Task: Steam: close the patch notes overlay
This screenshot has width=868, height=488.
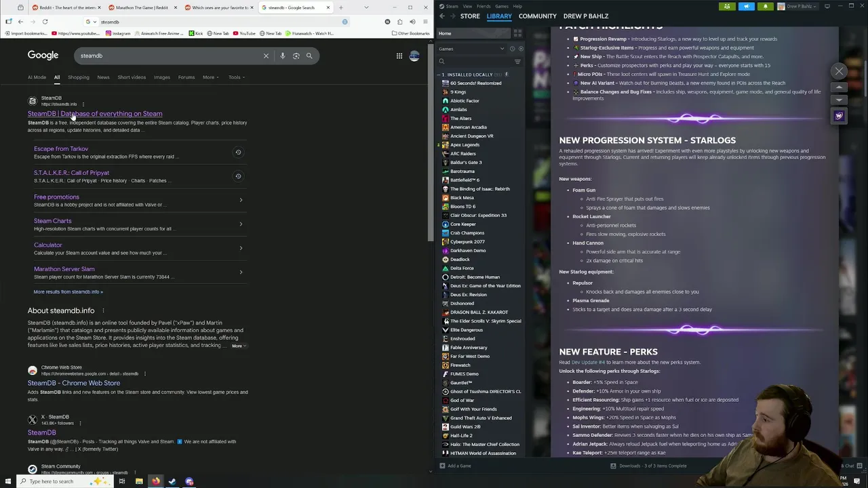Action: click(839, 71)
